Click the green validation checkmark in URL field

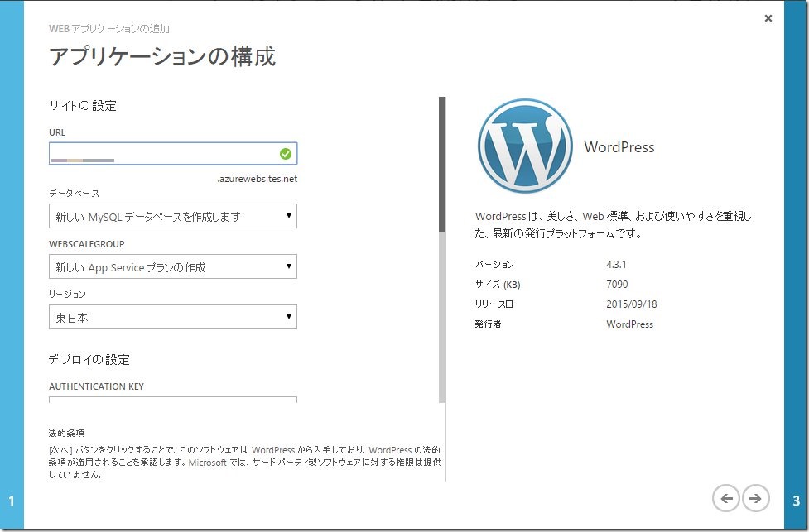click(285, 153)
